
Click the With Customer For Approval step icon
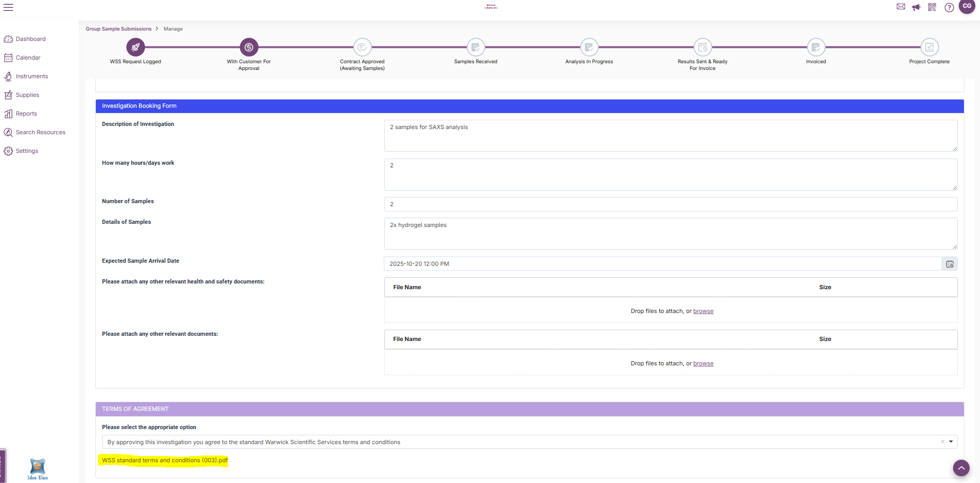click(x=249, y=47)
